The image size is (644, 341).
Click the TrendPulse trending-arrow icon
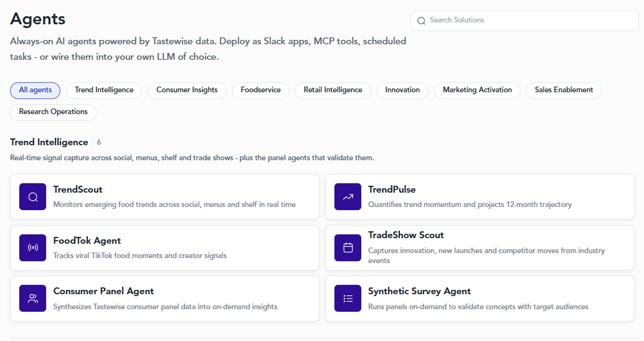click(348, 196)
